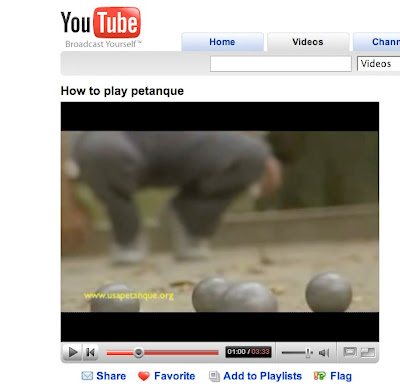Click the video frame showing petanque balls

click(x=220, y=222)
